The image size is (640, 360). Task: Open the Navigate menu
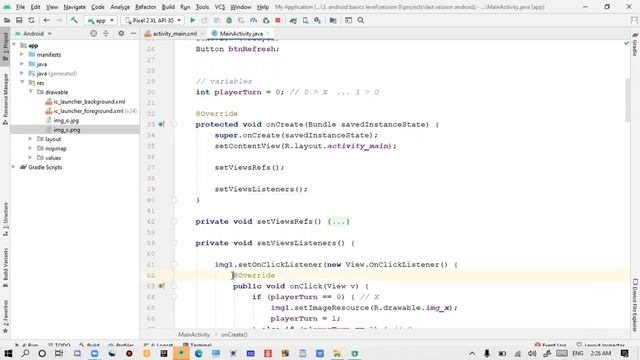(75, 7)
